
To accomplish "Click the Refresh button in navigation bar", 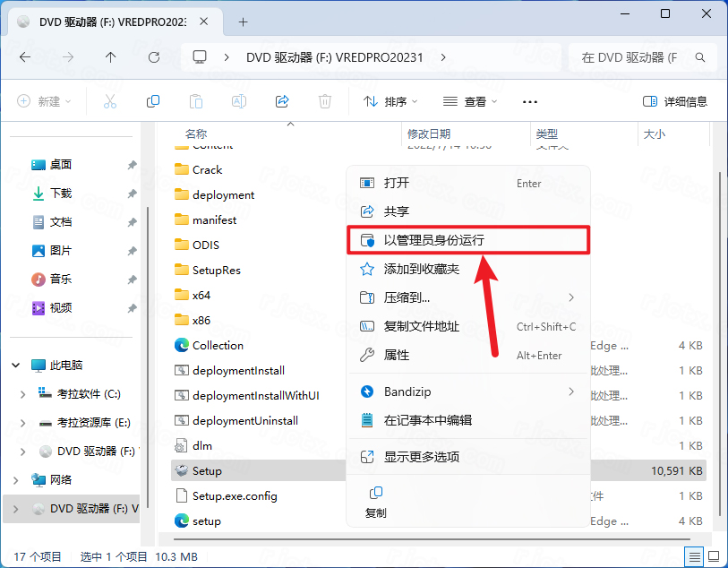I will point(154,57).
